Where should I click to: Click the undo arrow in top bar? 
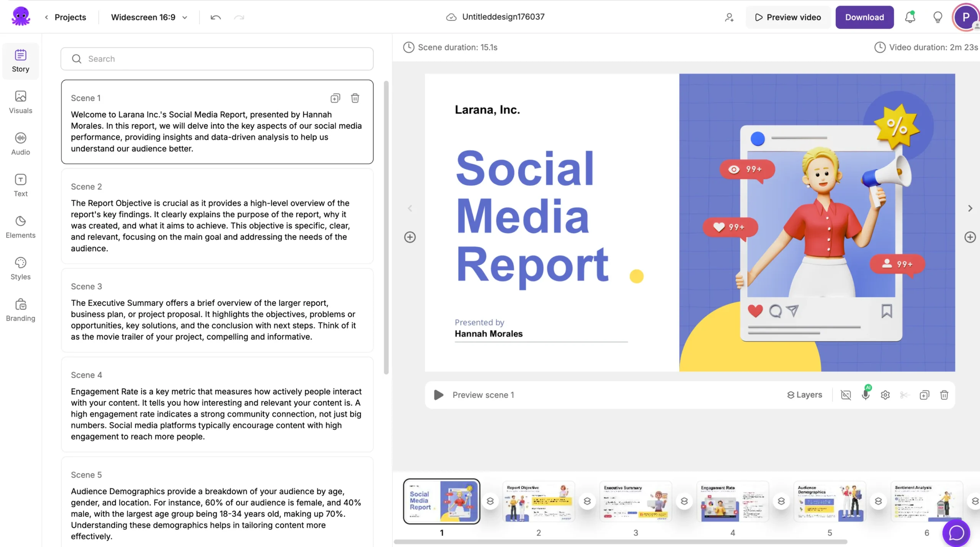click(x=216, y=17)
